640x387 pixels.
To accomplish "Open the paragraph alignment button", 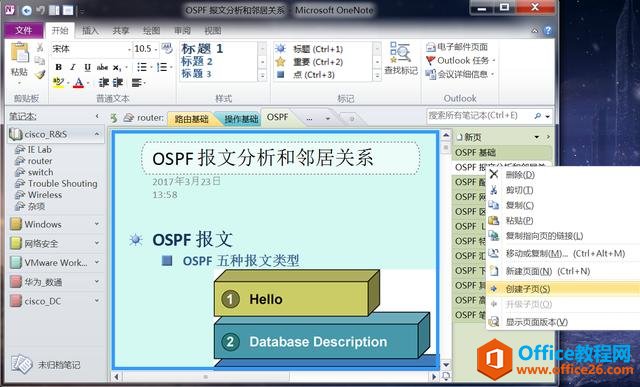I will [137, 83].
